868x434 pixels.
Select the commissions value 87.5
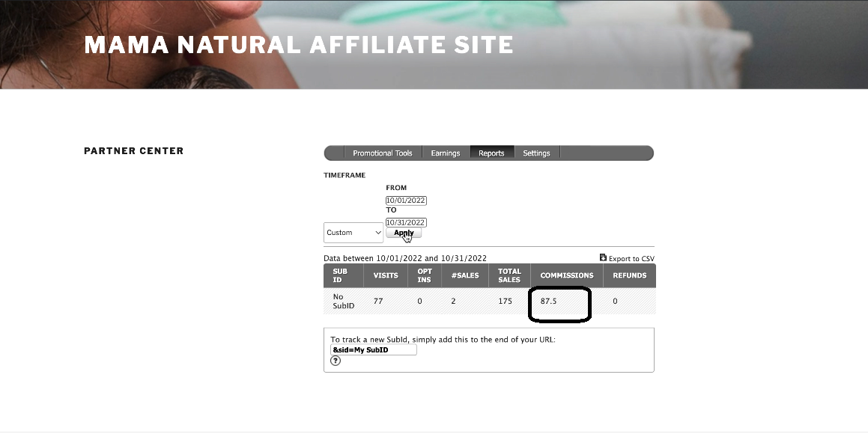pos(549,302)
